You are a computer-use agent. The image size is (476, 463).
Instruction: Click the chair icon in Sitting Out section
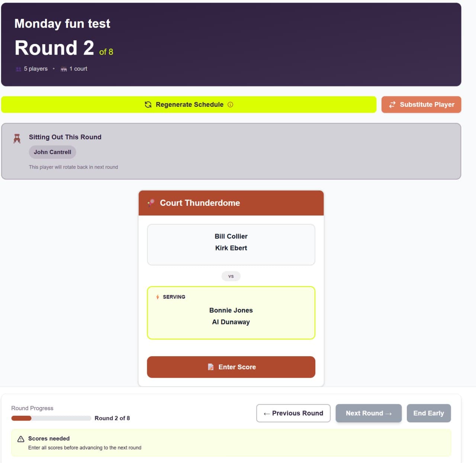click(x=16, y=137)
